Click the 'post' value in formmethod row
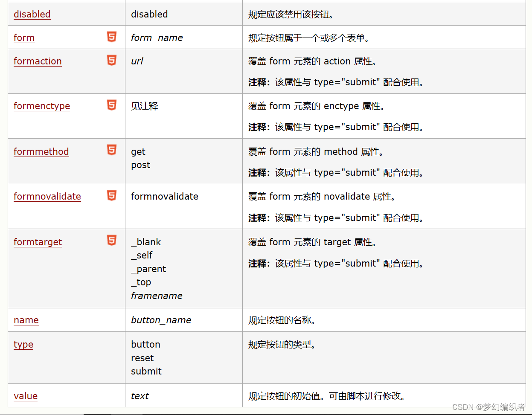Image resolution: width=532 pixels, height=415 pixels. pos(141,165)
